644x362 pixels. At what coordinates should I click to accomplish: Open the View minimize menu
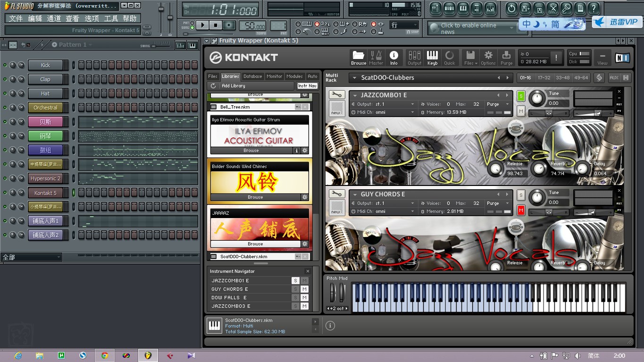point(602,57)
